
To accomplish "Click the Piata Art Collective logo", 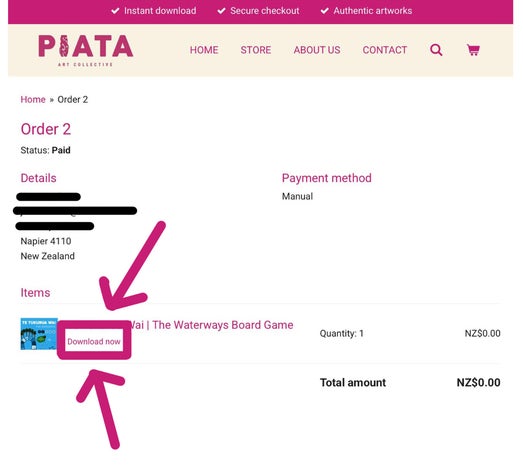I will click(85, 50).
